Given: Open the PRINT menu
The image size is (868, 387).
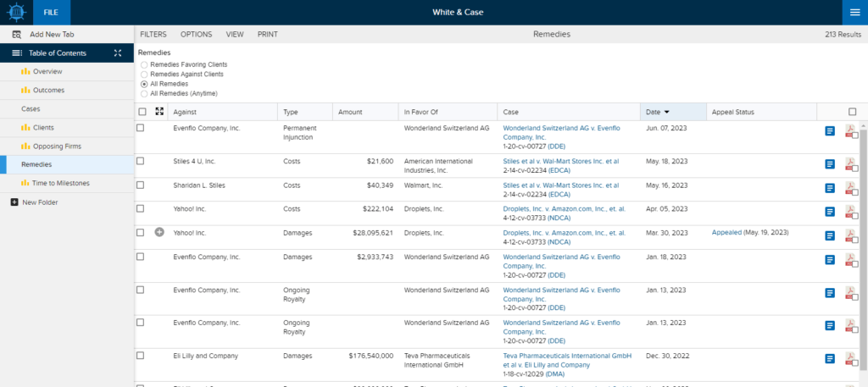Looking at the screenshot, I should 267,34.
